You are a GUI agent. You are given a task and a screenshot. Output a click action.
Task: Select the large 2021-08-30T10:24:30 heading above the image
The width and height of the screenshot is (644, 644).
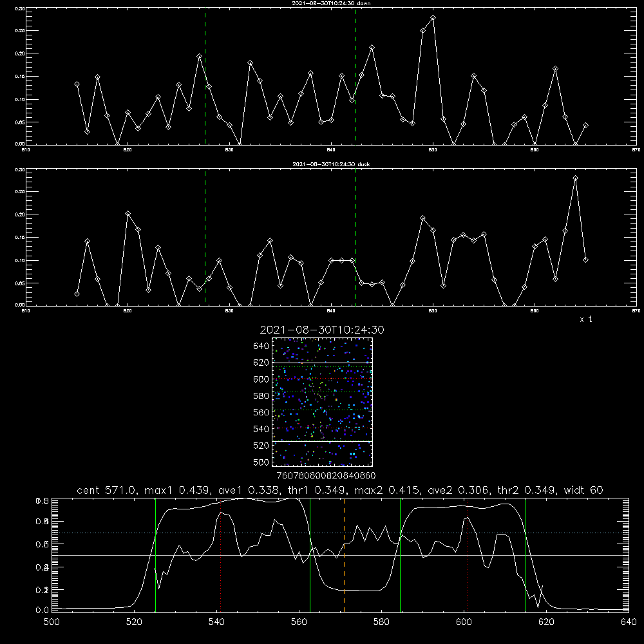coord(322,330)
